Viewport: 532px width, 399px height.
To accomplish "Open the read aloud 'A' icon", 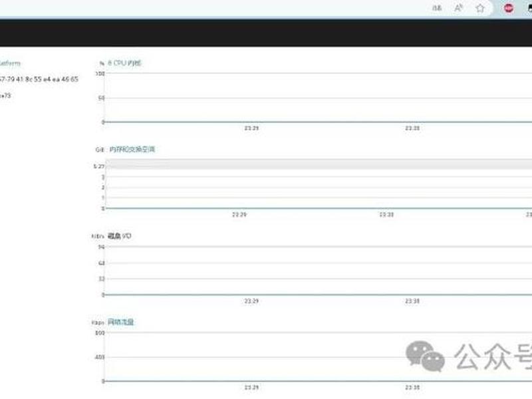I will pyautogui.click(x=458, y=8).
